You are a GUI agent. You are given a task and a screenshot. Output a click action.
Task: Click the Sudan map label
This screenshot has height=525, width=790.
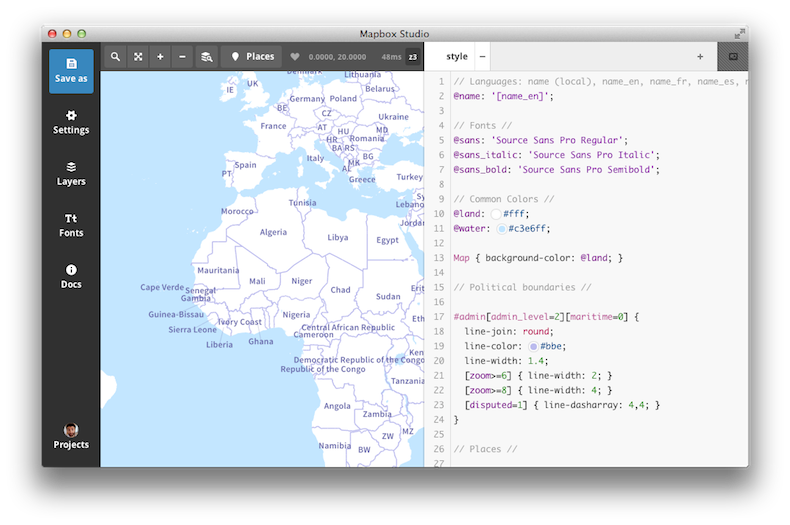pos(388,297)
